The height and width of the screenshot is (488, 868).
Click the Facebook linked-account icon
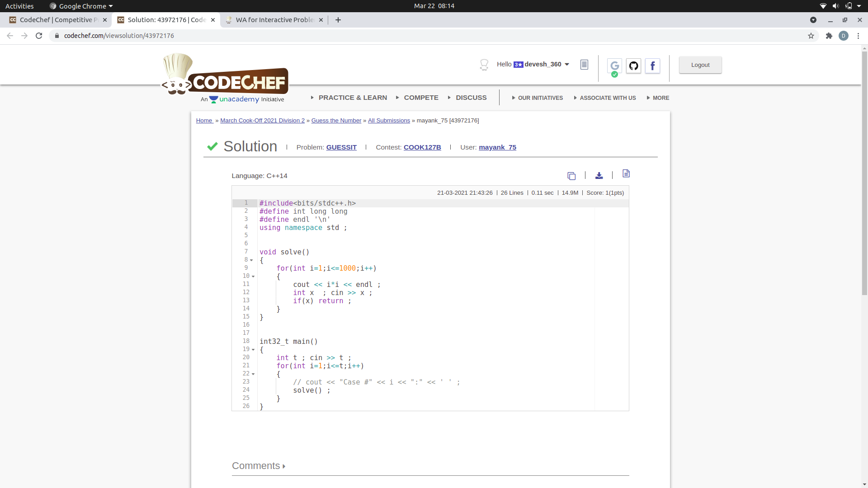652,66
